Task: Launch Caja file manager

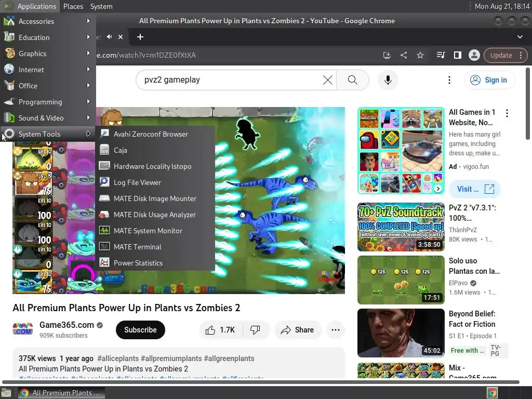Action: (x=155, y=150)
